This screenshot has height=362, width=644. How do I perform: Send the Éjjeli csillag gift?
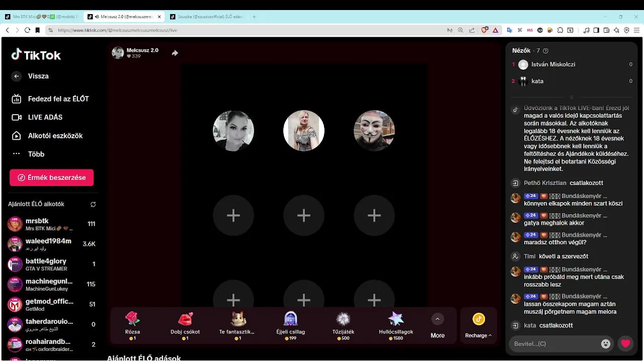click(291, 325)
